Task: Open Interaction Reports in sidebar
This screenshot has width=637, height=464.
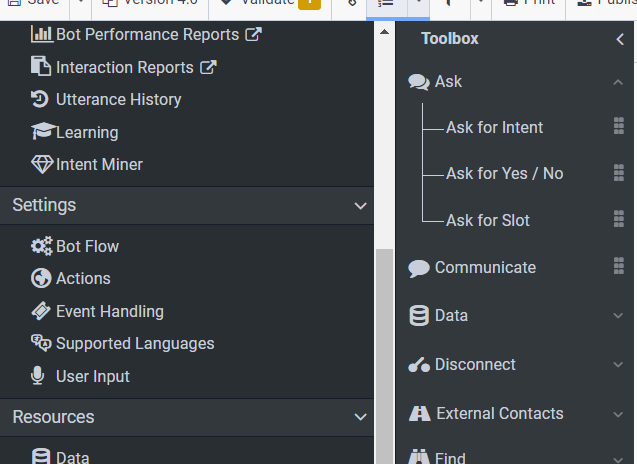Action: (124, 68)
